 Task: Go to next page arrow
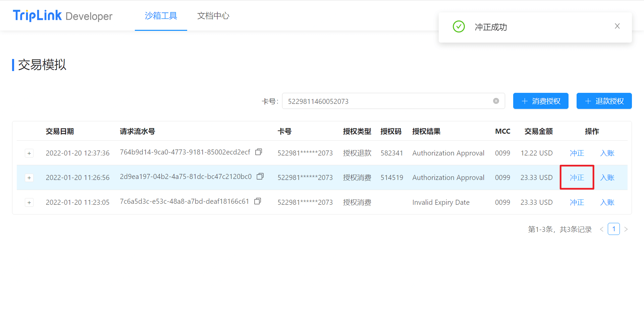[626, 230]
